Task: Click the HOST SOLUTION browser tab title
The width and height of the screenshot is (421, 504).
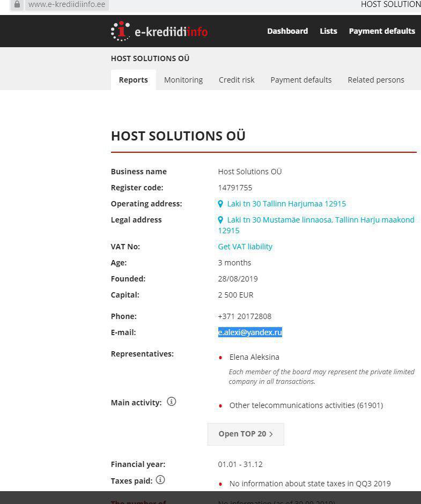Action: pyautogui.click(x=391, y=4)
